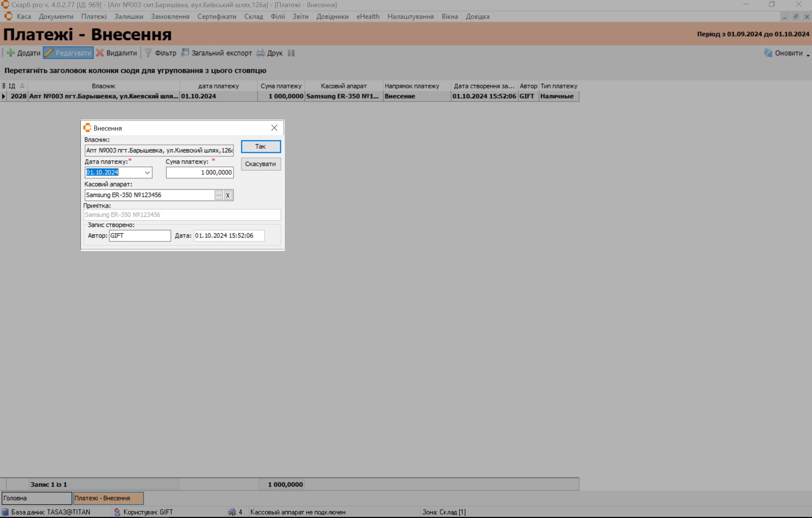Click the Оновити refresh icon

(768, 53)
